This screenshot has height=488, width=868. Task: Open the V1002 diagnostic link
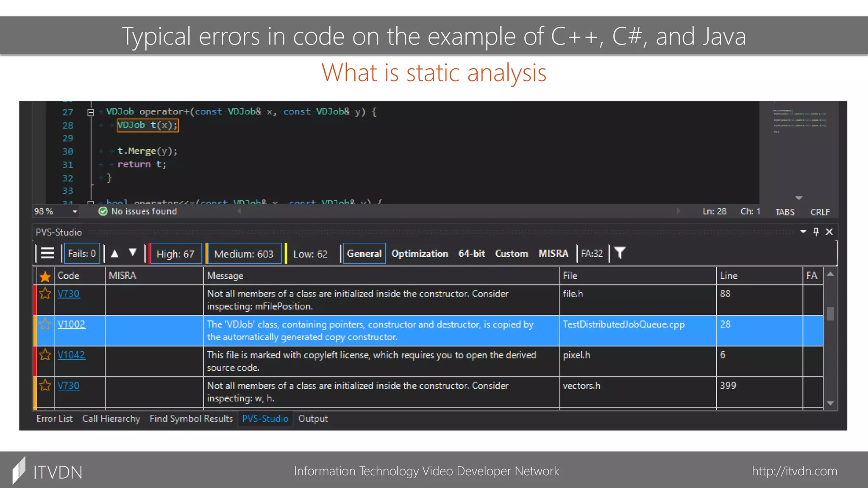72,324
